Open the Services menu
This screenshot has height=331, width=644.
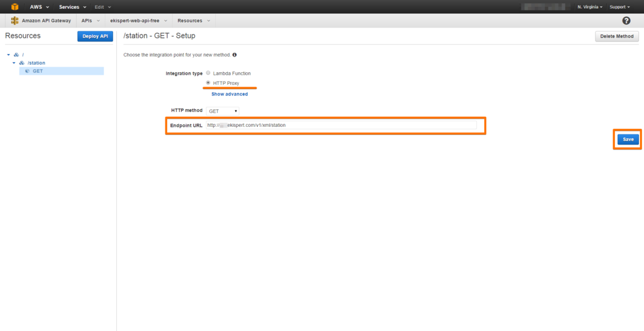73,7
